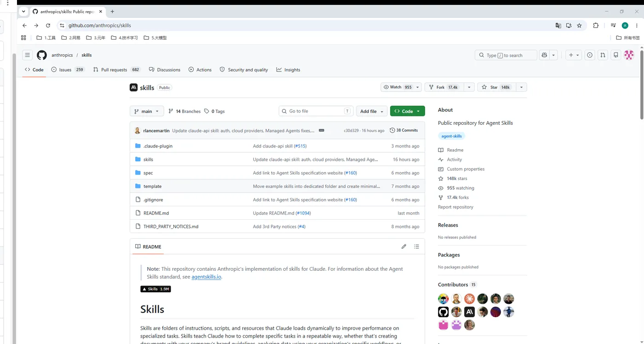The image size is (644, 344).
Task: Open the tab search dropdown arrow
Action: click(23, 12)
